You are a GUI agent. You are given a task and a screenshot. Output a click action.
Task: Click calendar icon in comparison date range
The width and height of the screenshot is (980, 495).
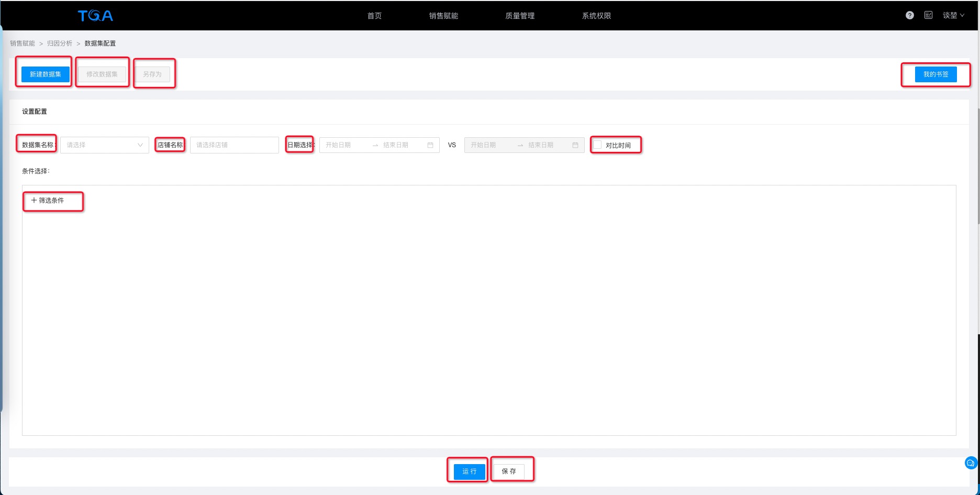(x=575, y=145)
